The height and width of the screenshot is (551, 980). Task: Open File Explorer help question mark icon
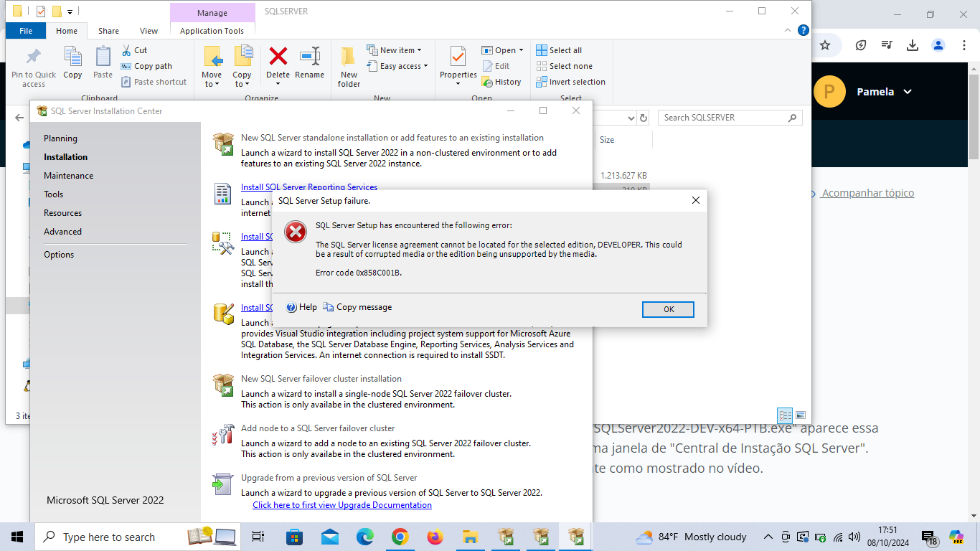point(804,30)
